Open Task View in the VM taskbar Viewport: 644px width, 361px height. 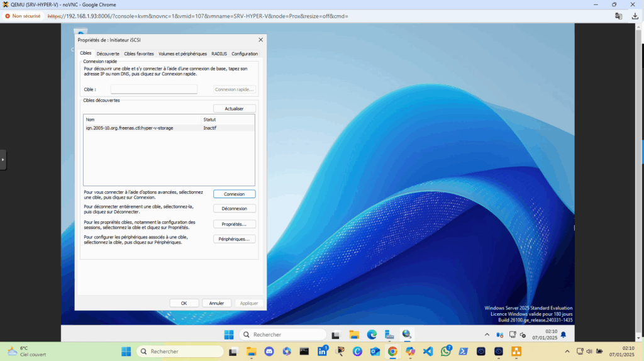pos(336,335)
